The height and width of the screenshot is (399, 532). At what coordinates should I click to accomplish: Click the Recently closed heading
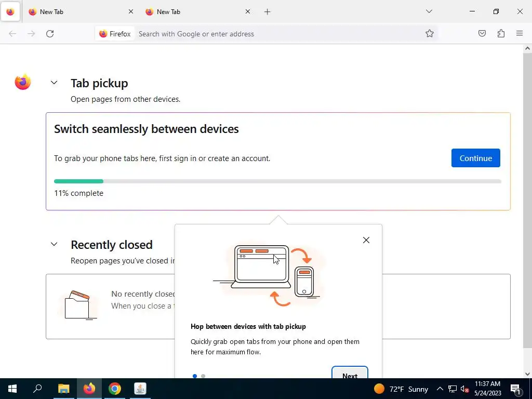pos(112,245)
